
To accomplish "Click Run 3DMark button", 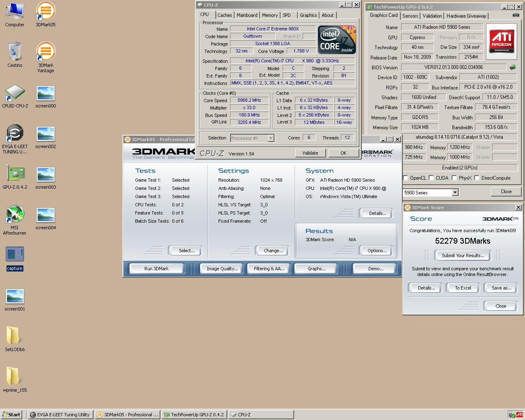I will 157,269.
